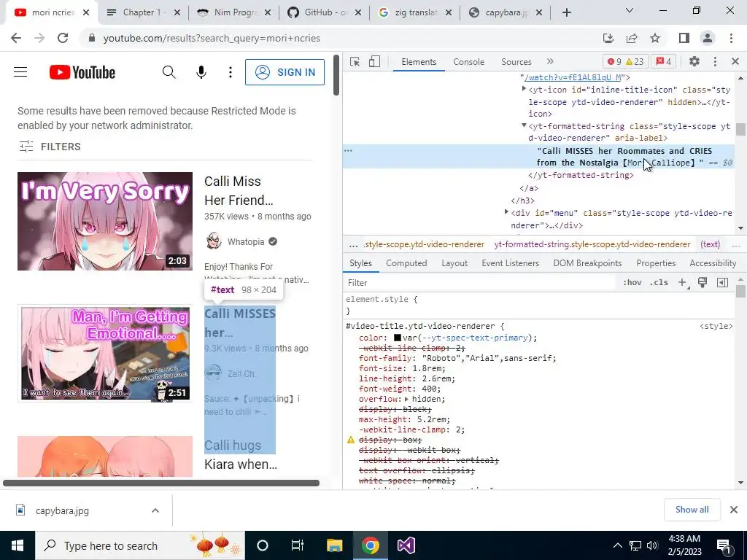The height and width of the screenshot is (560, 747).
Task: Toggle the rendering emulation paintbrush icon
Action: point(703,283)
